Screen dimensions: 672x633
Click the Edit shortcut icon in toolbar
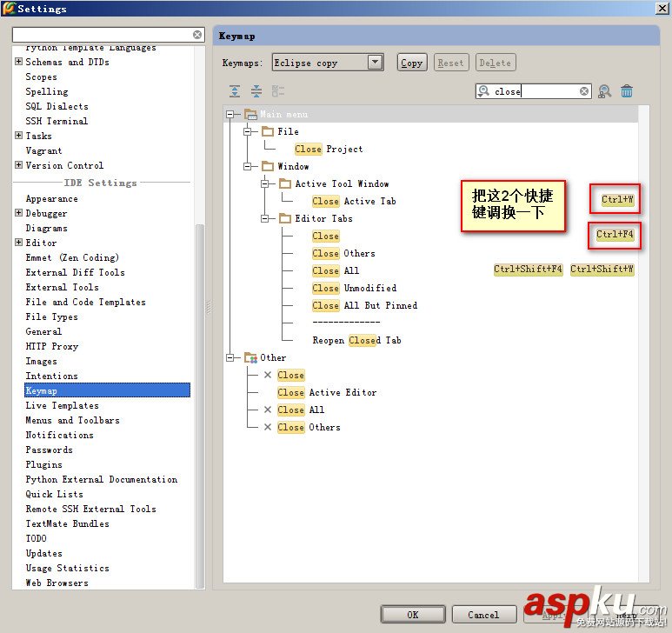[277, 91]
